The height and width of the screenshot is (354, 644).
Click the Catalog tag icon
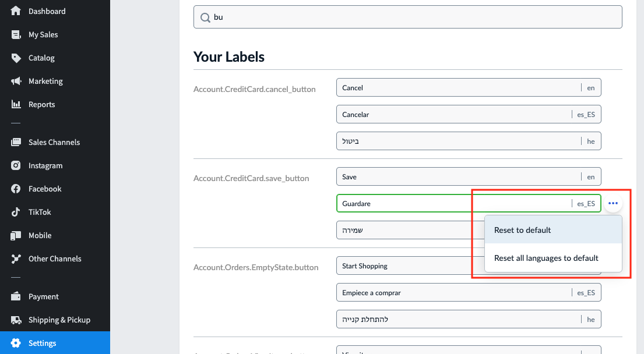click(16, 58)
